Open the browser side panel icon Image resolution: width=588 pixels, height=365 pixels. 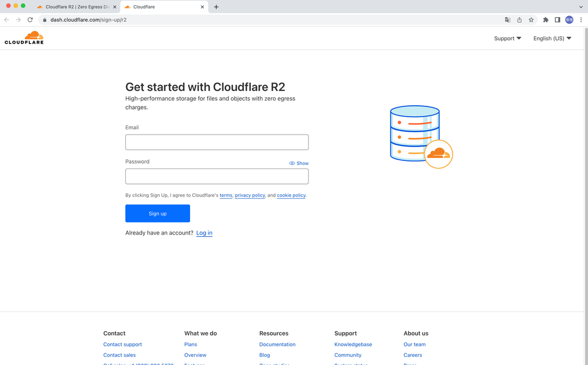(x=557, y=19)
